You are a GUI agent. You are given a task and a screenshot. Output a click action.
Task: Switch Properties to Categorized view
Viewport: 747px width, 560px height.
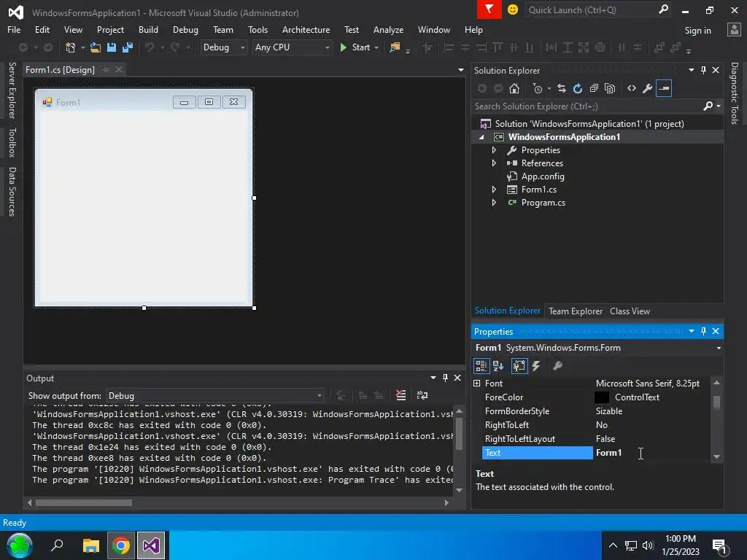(x=481, y=366)
